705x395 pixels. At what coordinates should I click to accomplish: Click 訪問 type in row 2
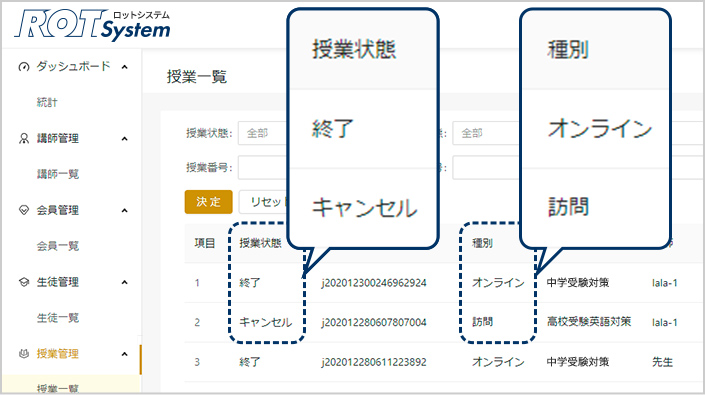(482, 322)
